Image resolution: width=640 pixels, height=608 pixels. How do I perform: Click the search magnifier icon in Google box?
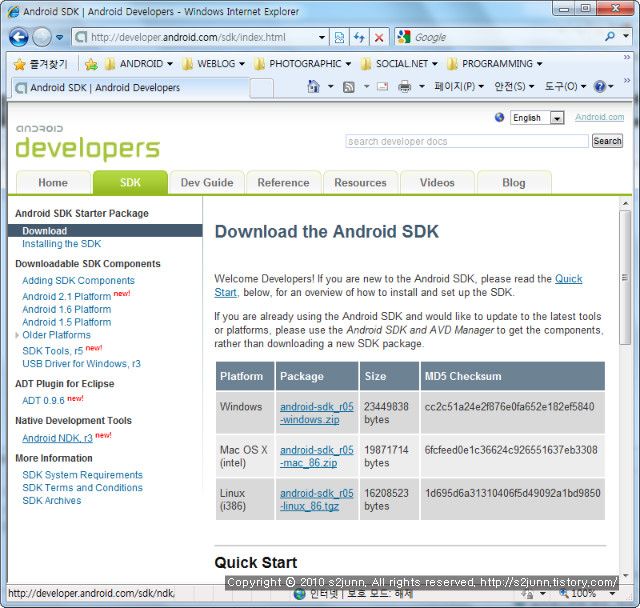[x=610, y=37]
